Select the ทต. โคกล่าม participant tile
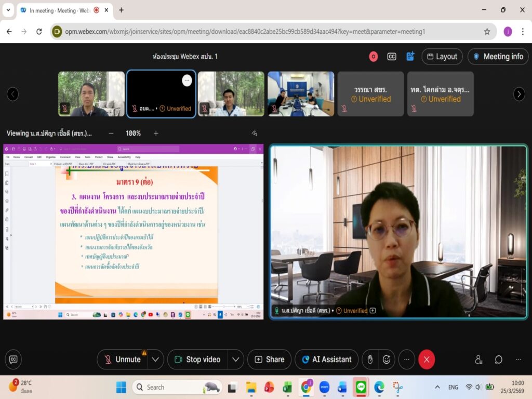The width and height of the screenshot is (532, 399). point(441,94)
